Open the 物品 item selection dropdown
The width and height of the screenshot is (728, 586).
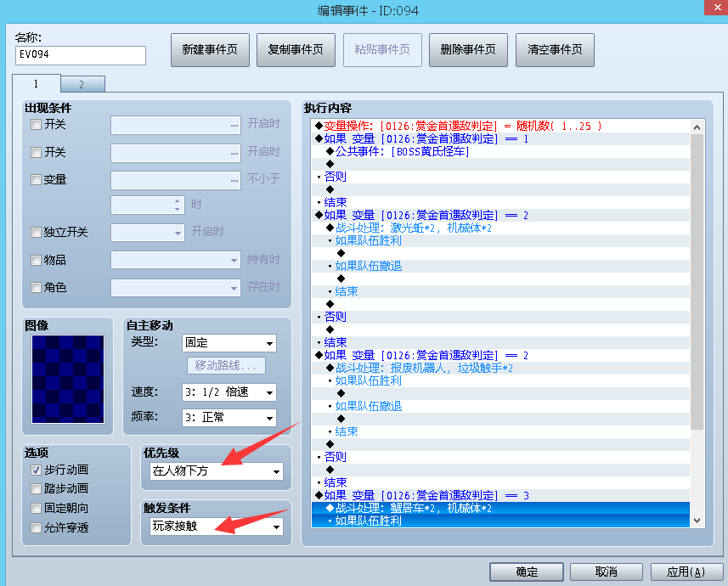coord(176,260)
